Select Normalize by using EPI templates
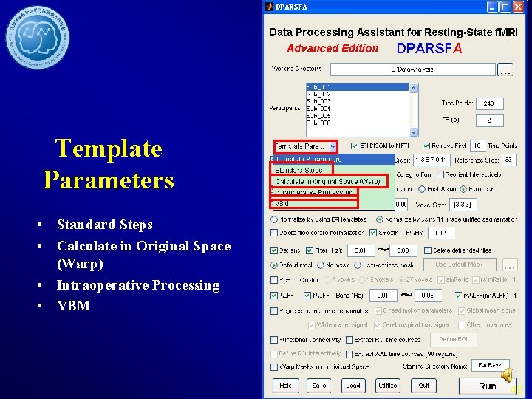532x399 pixels. point(274,219)
